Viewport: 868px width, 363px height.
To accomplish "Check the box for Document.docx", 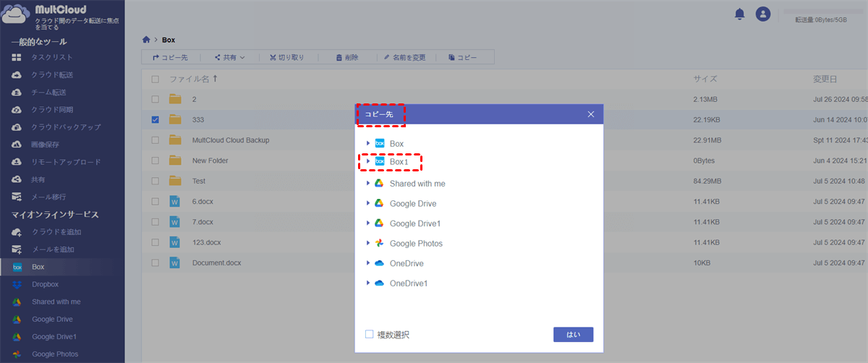I will pos(155,262).
